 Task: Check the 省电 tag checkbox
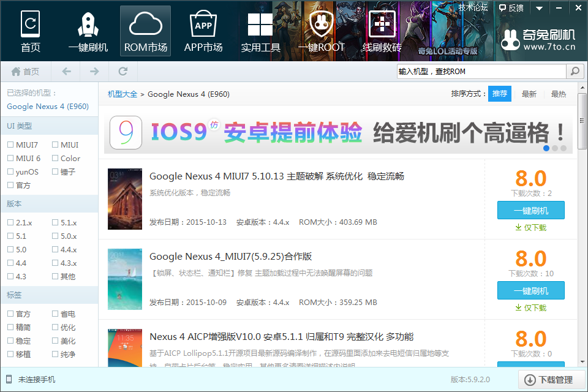55,314
